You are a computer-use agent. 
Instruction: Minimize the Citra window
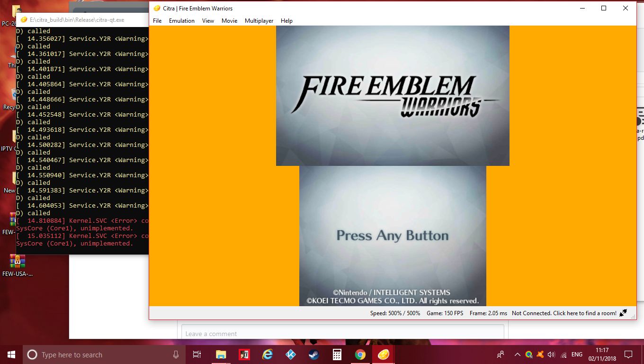click(581, 8)
